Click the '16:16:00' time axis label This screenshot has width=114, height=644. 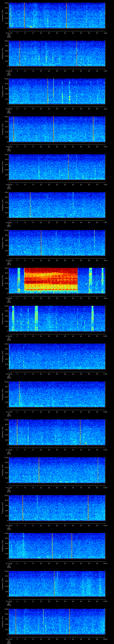click(9, 601)
